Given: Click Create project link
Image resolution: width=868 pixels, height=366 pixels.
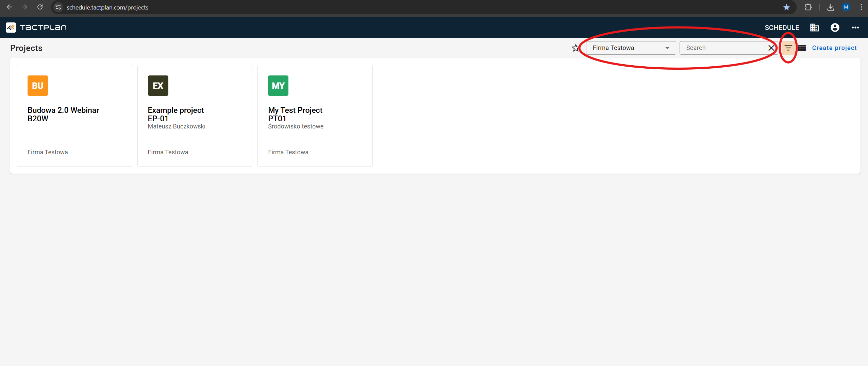Looking at the screenshot, I should point(834,48).
